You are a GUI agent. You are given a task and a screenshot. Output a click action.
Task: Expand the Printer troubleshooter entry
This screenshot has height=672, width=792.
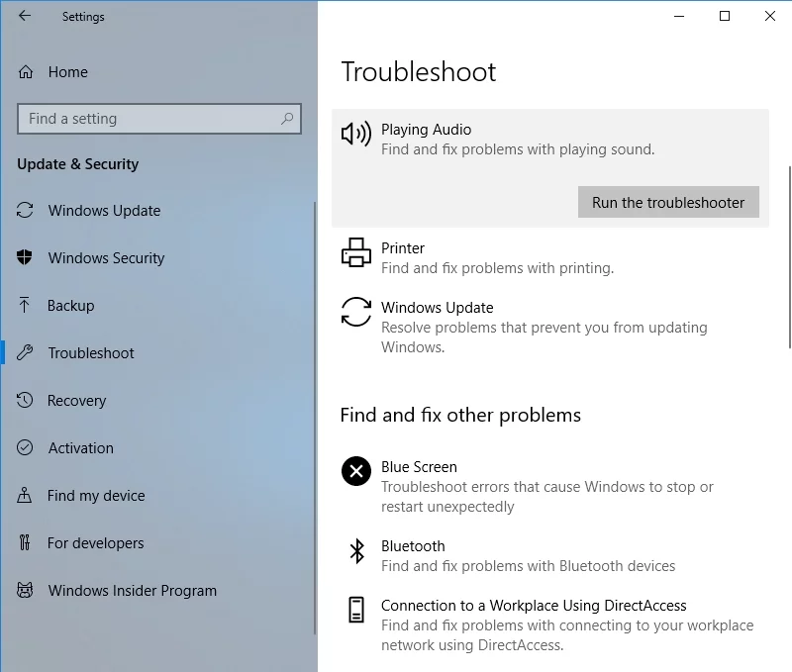pos(495,257)
